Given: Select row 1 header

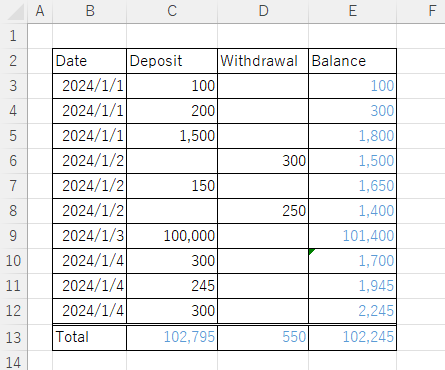Looking at the screenshot, I should (x=13, y=36).
